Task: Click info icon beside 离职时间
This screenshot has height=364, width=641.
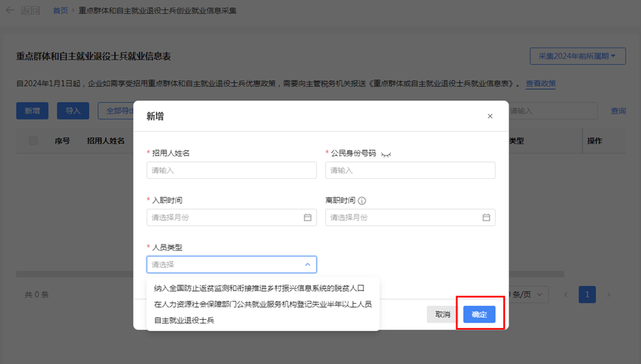Action: tap(362, 201)
